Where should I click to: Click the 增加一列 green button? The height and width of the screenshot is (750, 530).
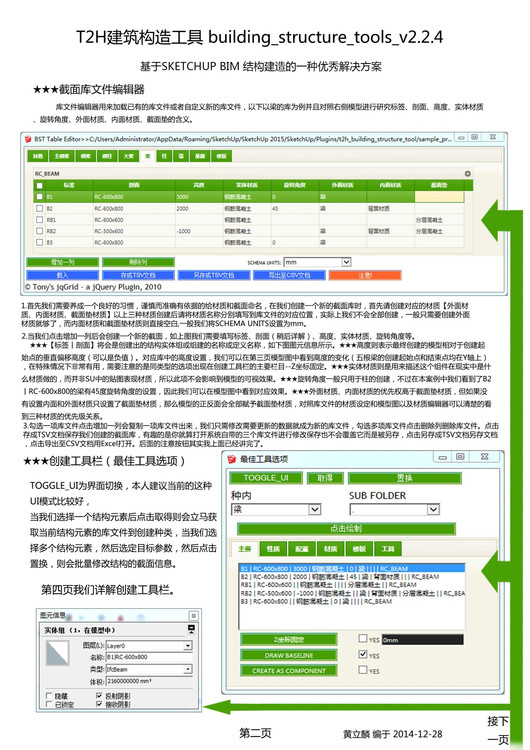click(63, 262)
